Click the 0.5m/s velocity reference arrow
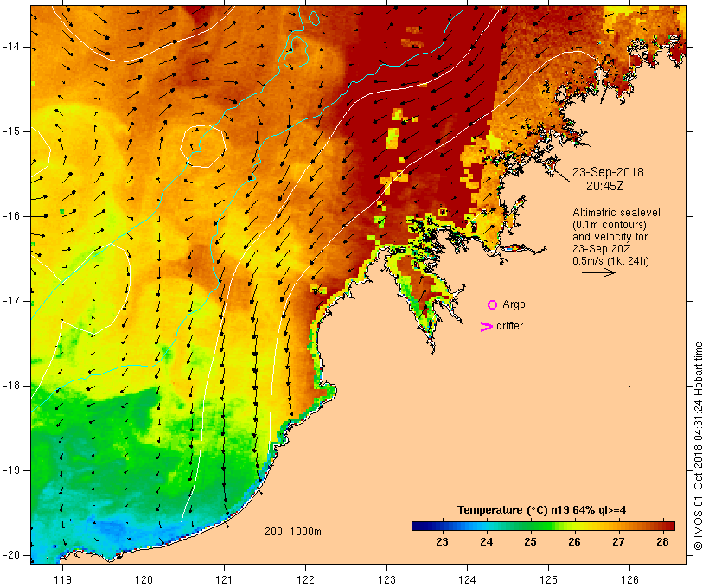The height and width of the screenshot is (588, 709). click(598, 272)
